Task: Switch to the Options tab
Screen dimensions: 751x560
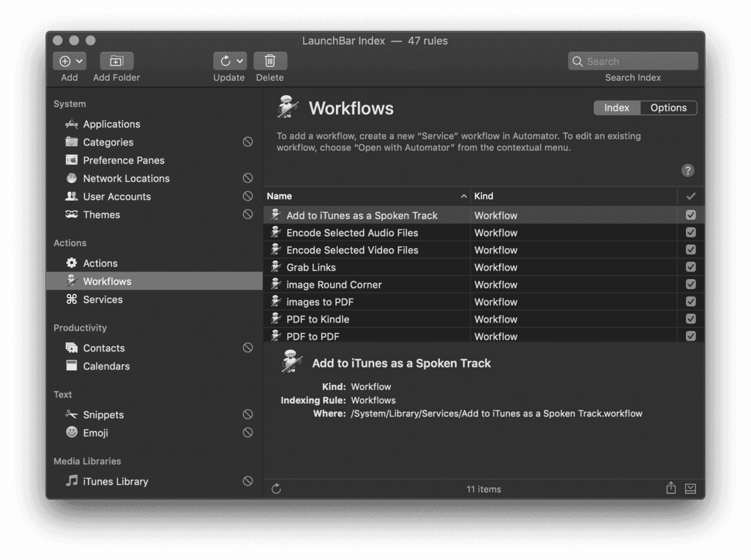Action: point(668,108)
